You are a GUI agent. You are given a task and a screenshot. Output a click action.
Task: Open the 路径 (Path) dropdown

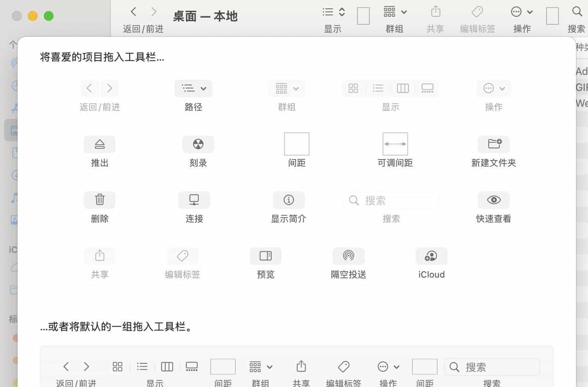tap(193, 88)
